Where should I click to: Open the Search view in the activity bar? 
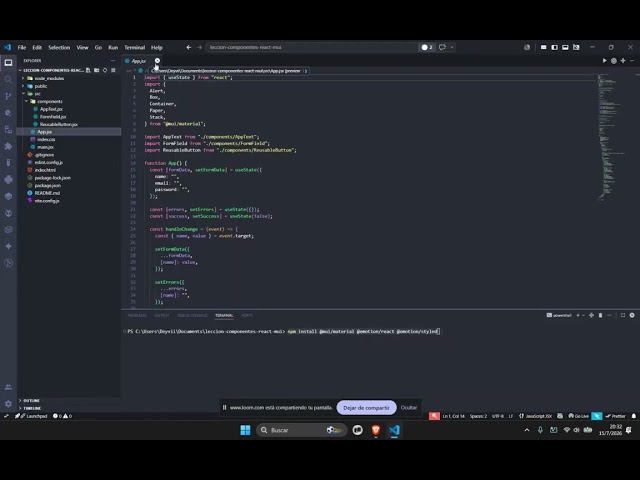(x=8, y=79)
